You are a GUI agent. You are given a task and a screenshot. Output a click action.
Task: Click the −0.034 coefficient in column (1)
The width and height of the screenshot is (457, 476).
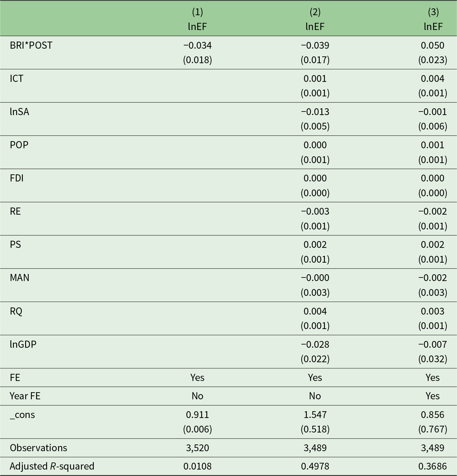[x=198, y=45]
